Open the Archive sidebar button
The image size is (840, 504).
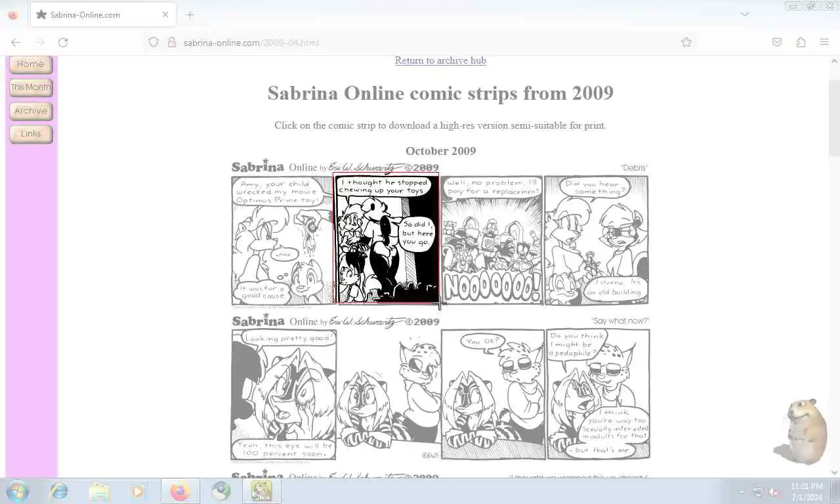[x=31, y=111]
